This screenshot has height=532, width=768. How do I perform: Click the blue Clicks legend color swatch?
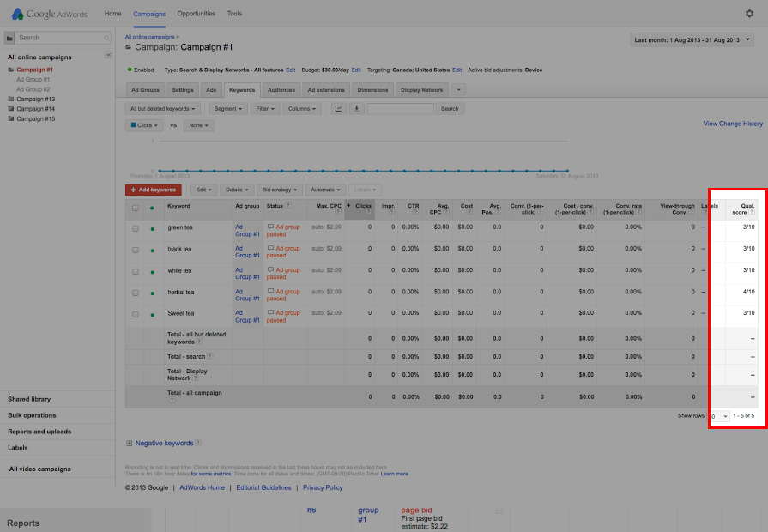point(131,125)
